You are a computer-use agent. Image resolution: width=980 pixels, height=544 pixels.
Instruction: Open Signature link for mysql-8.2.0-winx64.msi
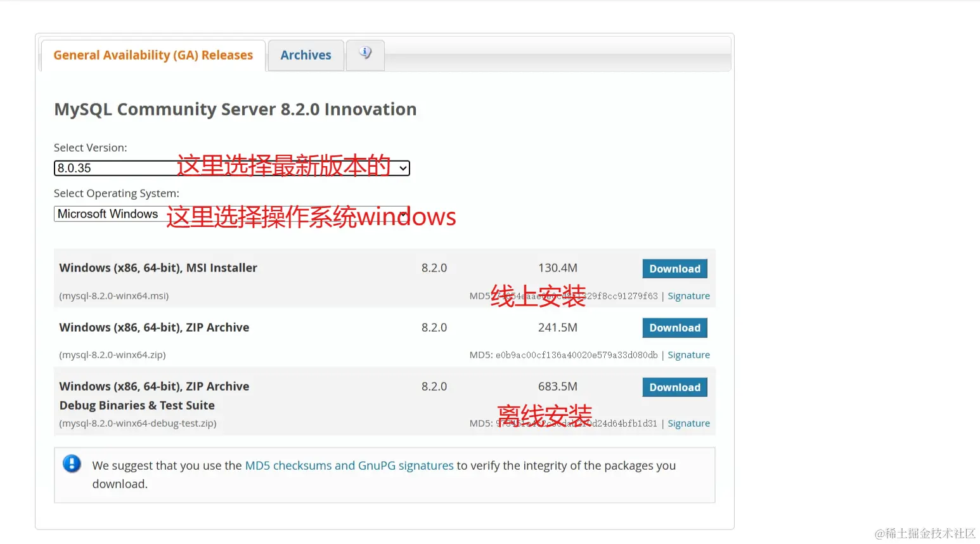[x=688, y=296]
